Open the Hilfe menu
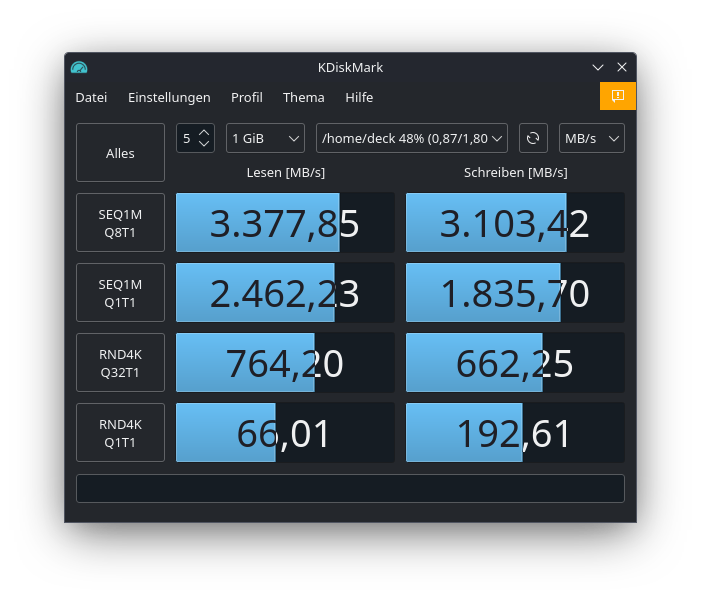 pyautogui.click(x=359, y=97)
